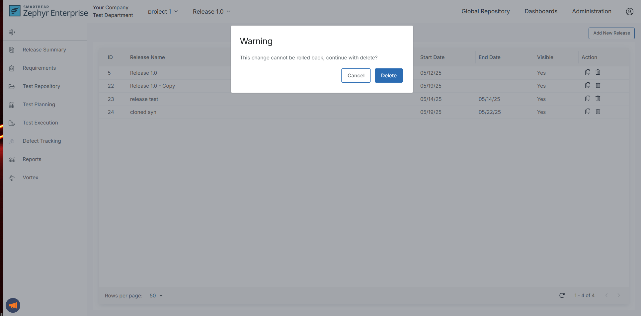The width and height of the screenshot is (644, 318).
Task: Navigate to Administration
Action: click(x=591, y=11)
